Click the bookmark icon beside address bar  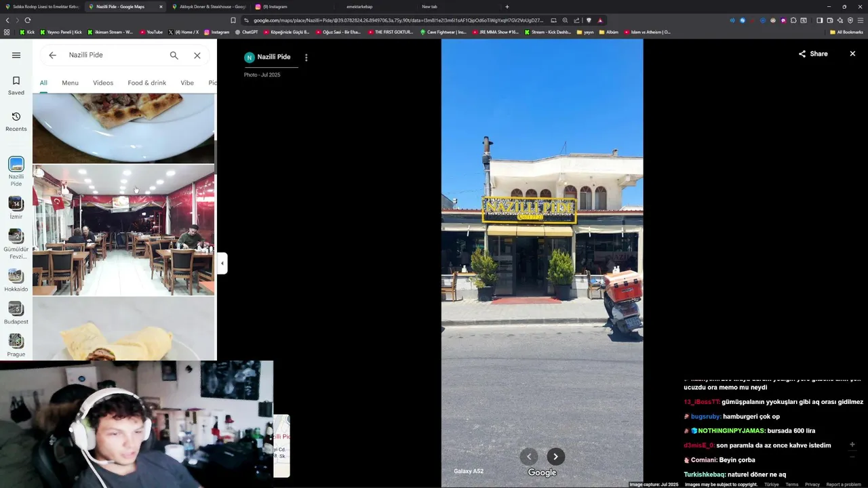tap(233, 20)
